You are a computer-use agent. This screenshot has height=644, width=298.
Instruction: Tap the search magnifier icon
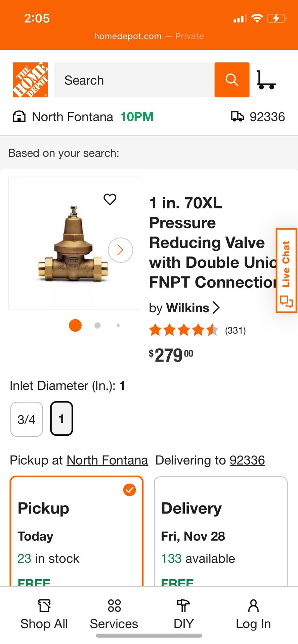point(231,80)
